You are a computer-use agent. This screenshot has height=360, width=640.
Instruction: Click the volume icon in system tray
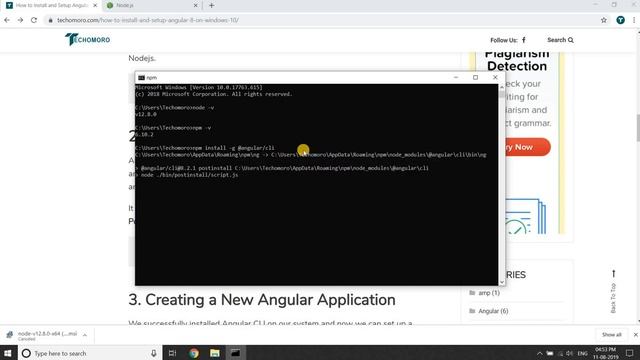pos(569,353)
